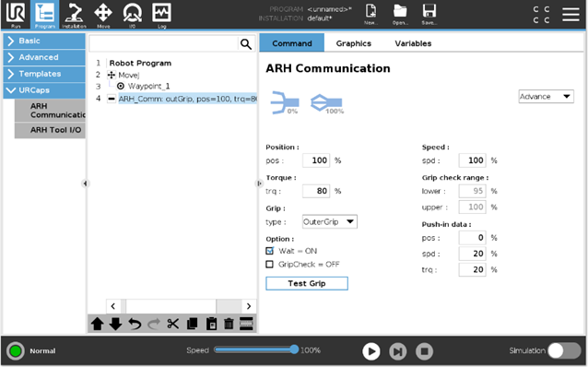
Task: Select the ARH_Comm outGrip program line
Action: tap(187, 99)
